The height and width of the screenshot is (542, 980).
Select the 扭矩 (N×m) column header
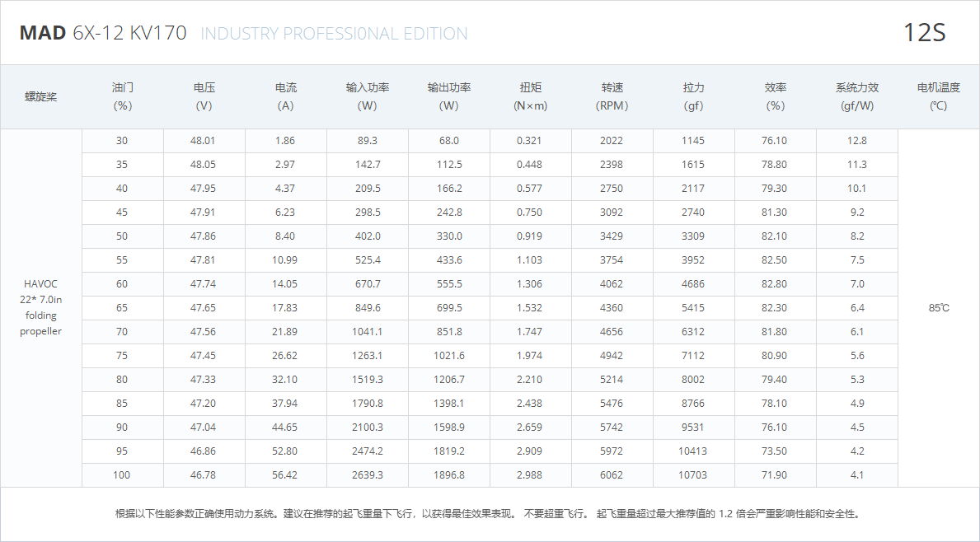tap(530, 97)
